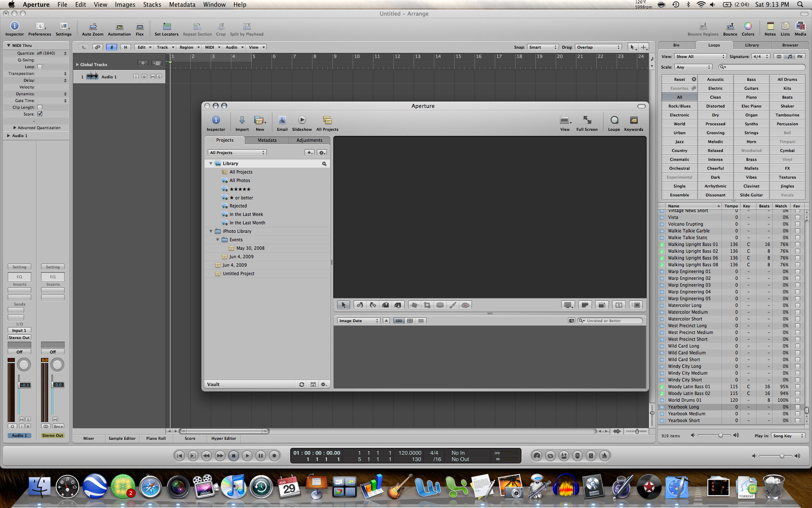Toggle the Clip Length checkbox

click(x=40, y=108)
